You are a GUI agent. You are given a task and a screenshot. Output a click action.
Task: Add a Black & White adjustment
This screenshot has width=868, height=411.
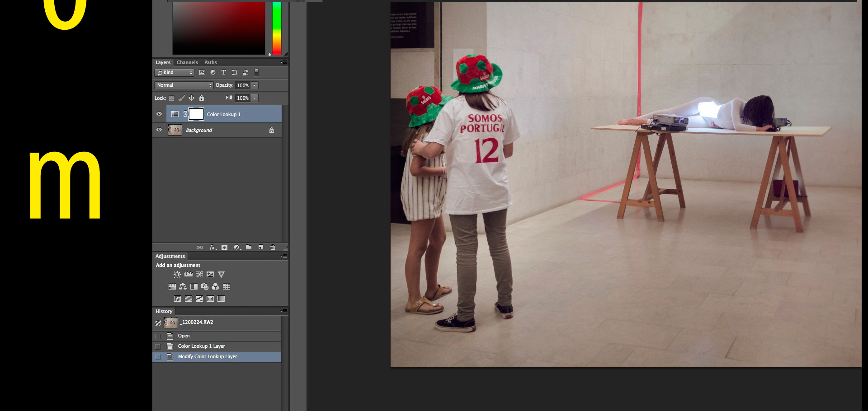pos(194,287)
